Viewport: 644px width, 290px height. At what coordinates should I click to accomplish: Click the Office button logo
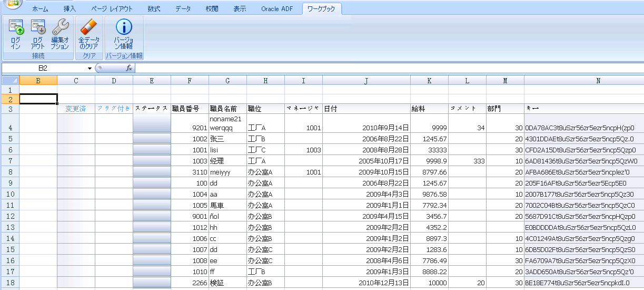coord(14,4)
